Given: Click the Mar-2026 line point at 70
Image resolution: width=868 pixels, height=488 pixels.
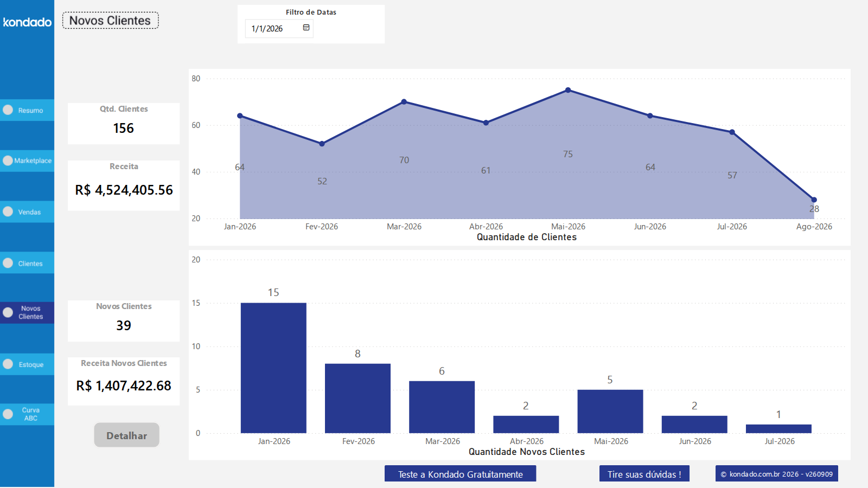Looking at the screenshot, I should pos(404,101).
